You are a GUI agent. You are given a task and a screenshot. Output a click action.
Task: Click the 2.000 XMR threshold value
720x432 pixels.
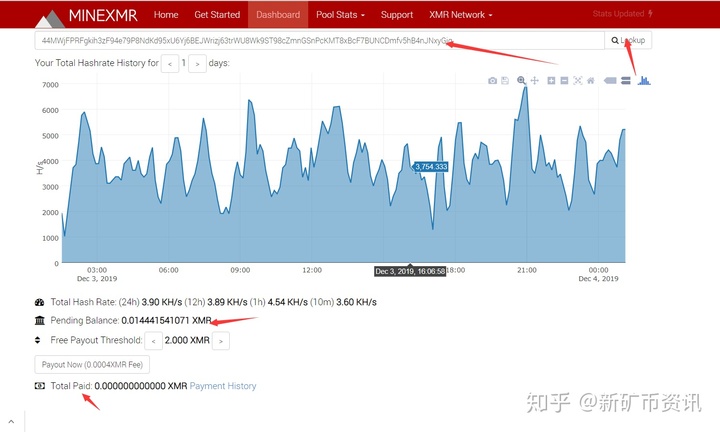[x=187, y=340]
